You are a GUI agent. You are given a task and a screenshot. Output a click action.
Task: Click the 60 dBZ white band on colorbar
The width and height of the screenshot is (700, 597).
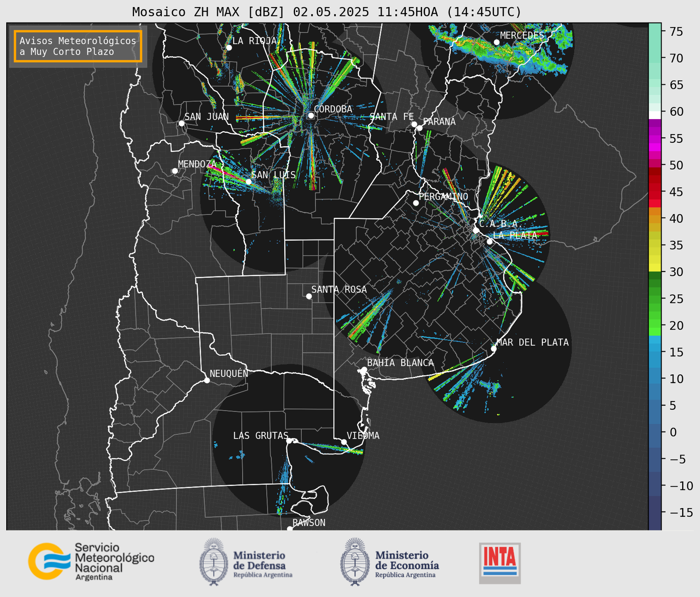(x=655, y=115)
